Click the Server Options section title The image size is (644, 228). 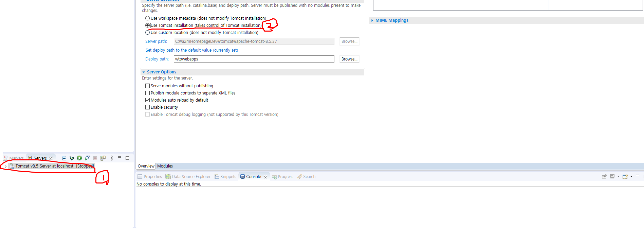[x=162, y=72]
